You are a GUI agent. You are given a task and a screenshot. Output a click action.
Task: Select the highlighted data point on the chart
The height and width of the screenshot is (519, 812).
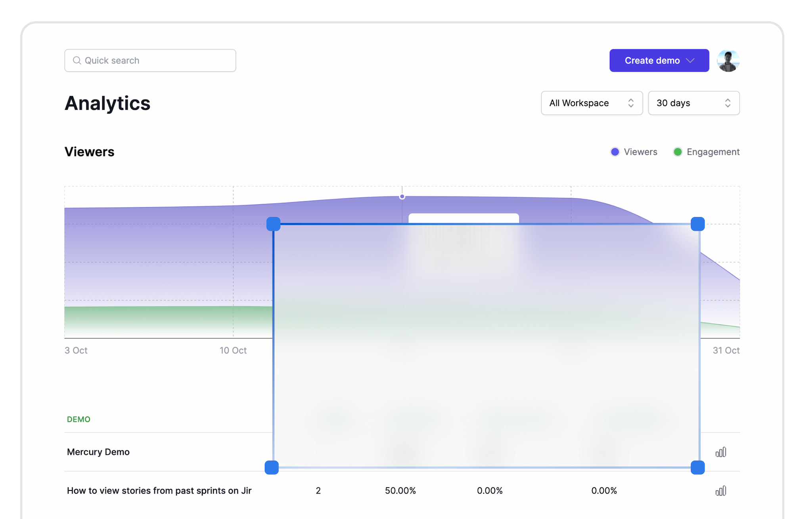(x=402, y=196)
